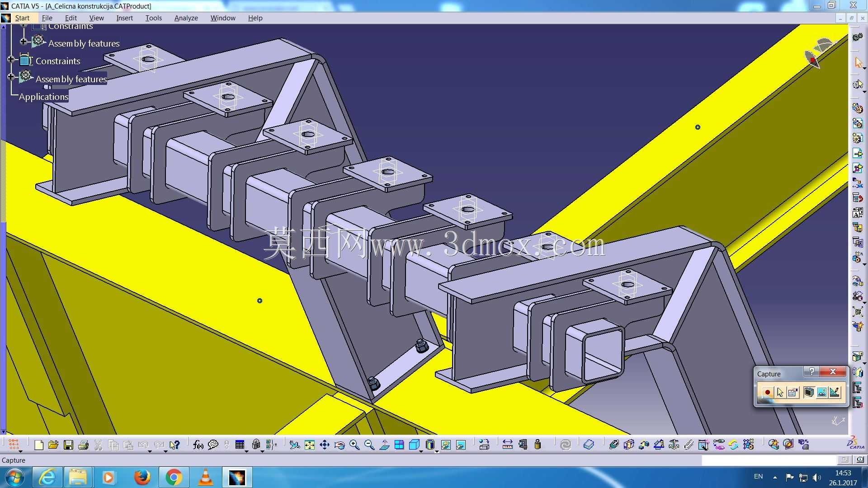Open the Edit menu

point(71,18)
